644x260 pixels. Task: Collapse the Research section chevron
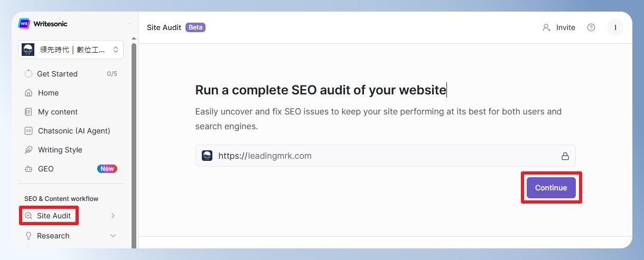coord(113,236)
